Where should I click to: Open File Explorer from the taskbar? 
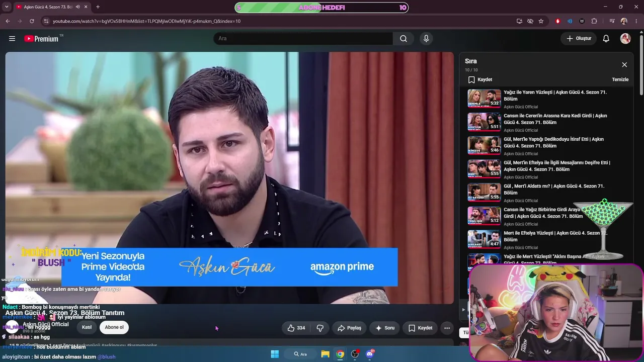coord(326,354)
